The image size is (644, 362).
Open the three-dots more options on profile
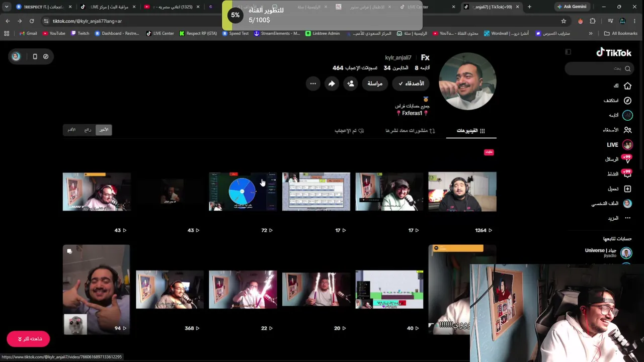coord(313,83)
